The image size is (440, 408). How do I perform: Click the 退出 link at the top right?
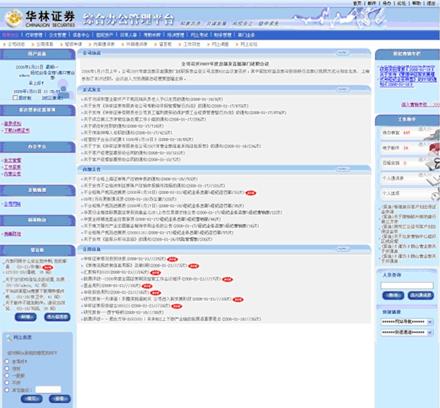[431, 3]
